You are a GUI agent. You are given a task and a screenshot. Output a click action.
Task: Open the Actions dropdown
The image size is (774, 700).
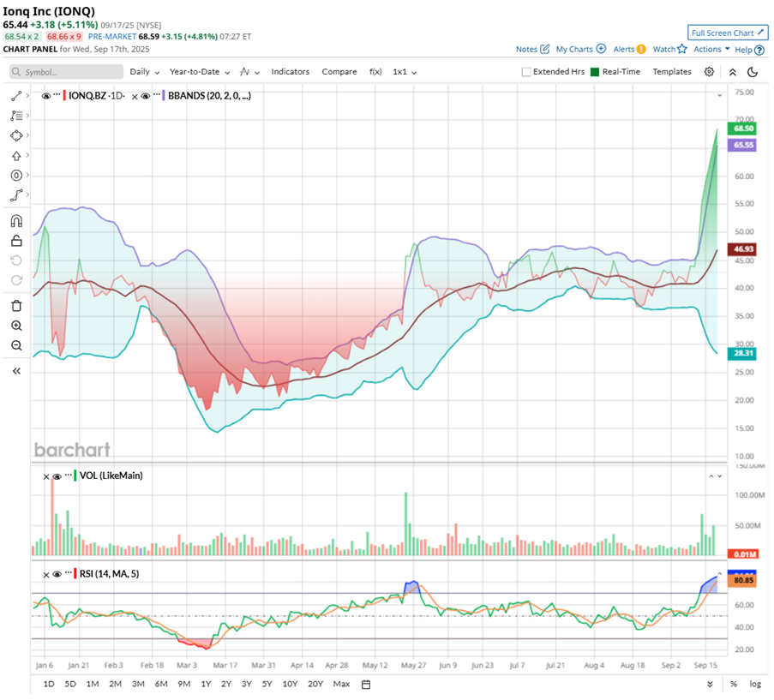click(711, 49)
